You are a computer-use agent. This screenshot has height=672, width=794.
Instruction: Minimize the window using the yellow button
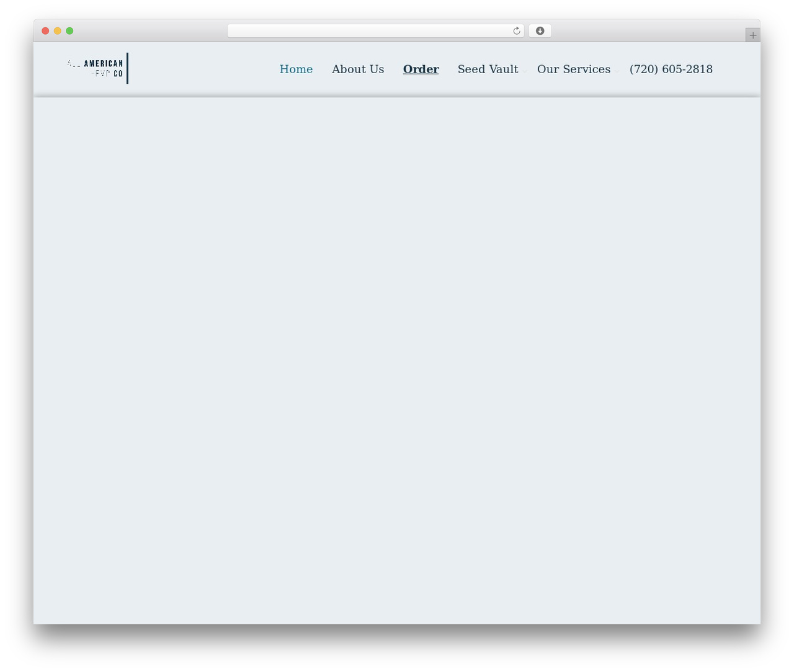tap(58, 31)
